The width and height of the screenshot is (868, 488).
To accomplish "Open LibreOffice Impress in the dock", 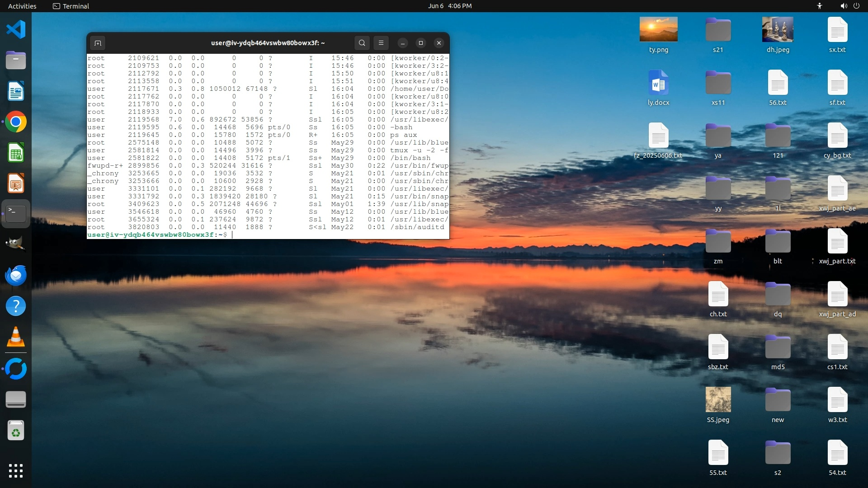I will 16,183.
